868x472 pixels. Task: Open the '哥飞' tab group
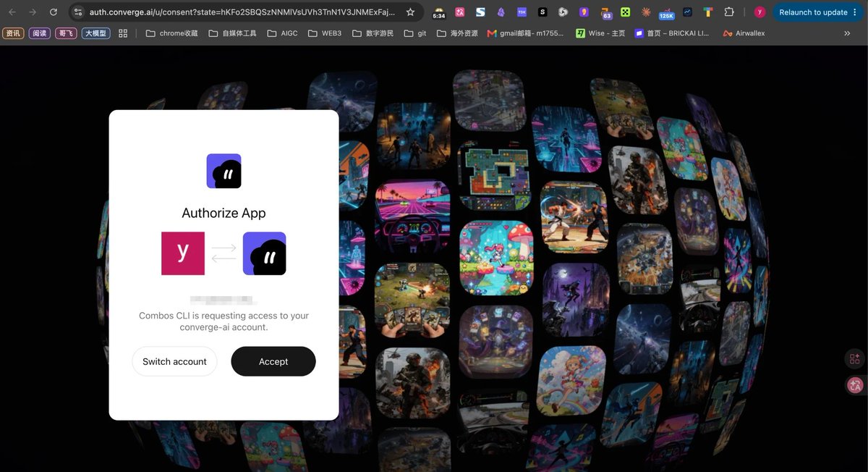[x=66, y=33]
